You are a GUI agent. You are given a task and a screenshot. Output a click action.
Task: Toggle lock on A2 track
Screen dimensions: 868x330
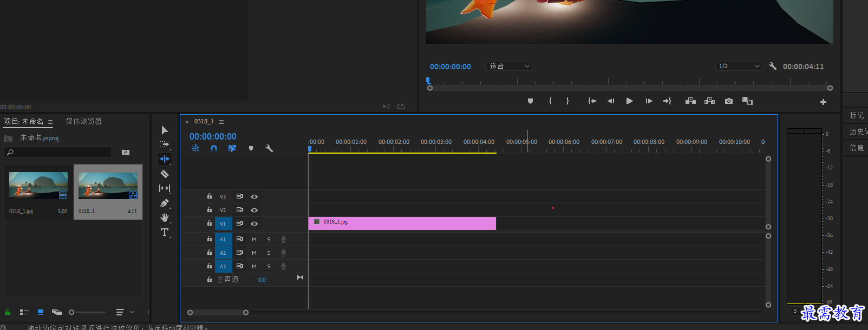click(x=210, y=253)
